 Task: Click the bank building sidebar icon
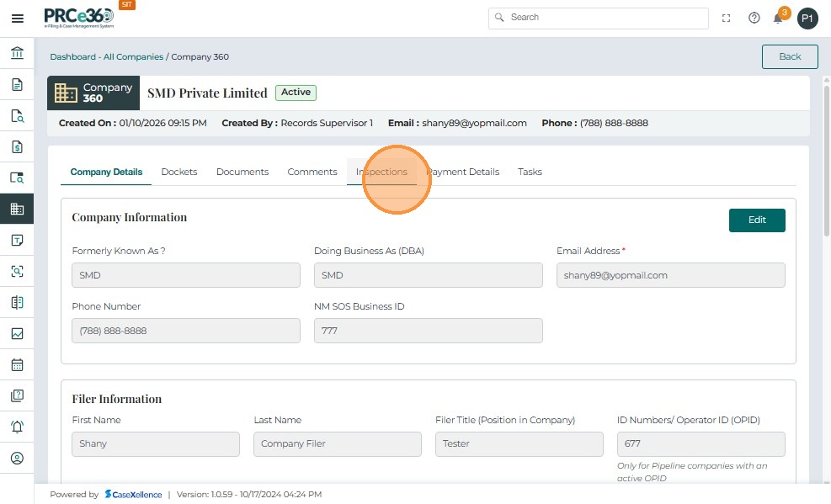[17, 53]
